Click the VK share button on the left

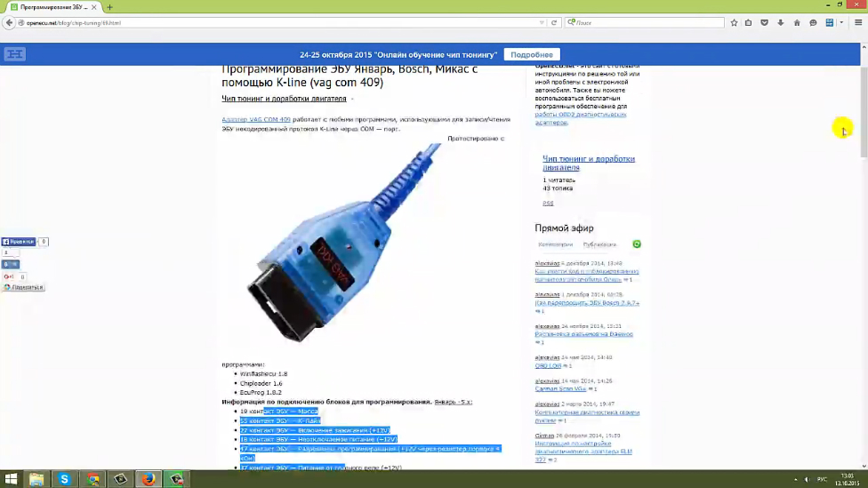(11, 265)
